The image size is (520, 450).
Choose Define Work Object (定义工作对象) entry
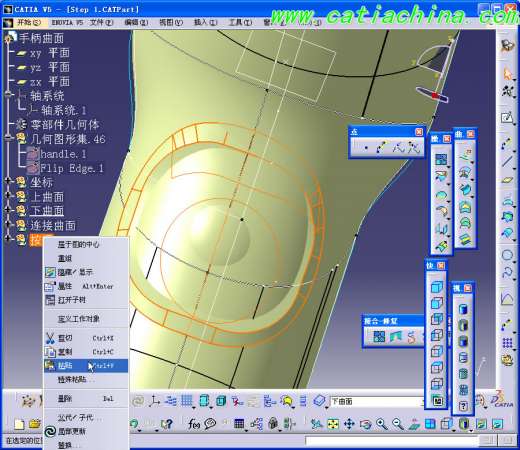coord(86,319)
